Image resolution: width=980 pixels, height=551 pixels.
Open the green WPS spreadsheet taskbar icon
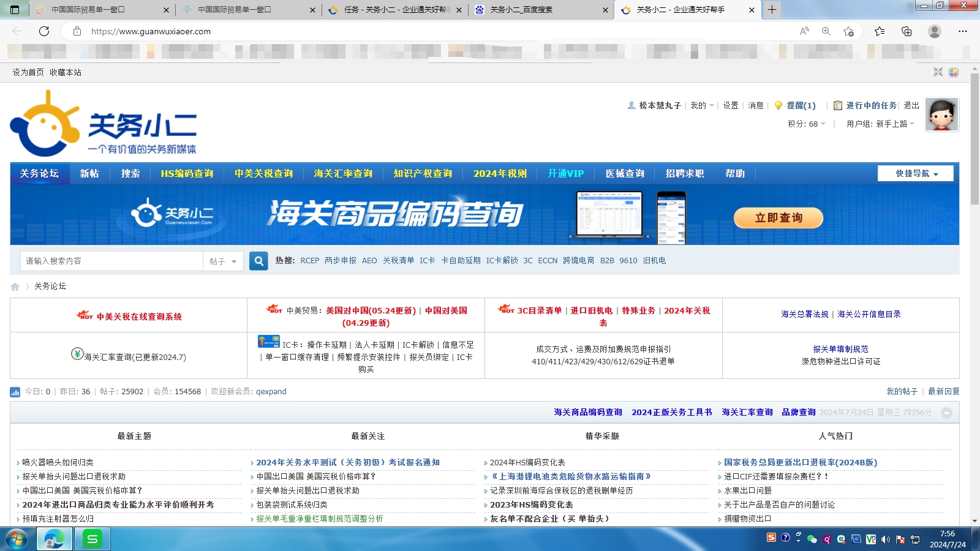tap(92, 539)
